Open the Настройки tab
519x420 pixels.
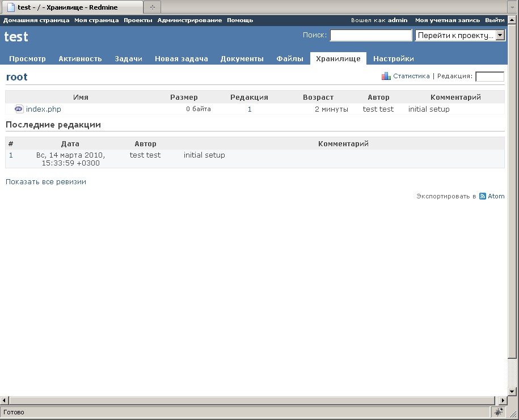click(x=394, y=59)
